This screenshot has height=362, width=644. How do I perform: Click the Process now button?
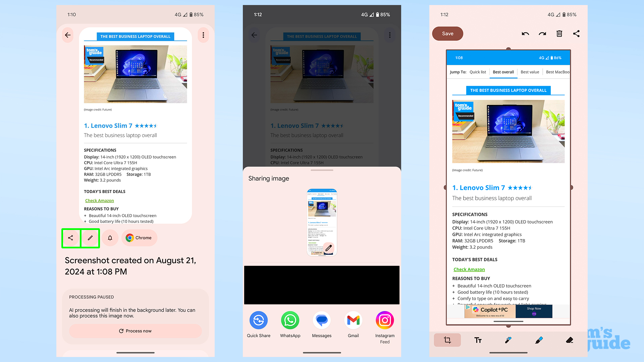(x=135, y=330)
